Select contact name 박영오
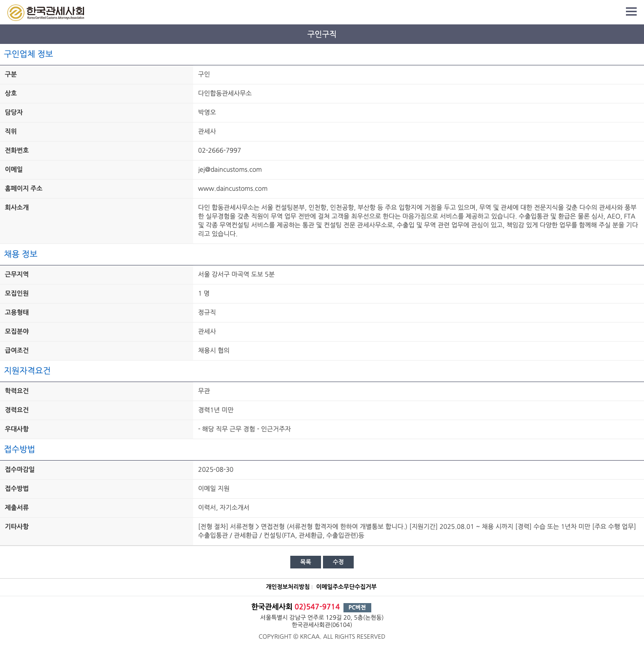This screenshot has height=647, width=644. pos(207,112)
